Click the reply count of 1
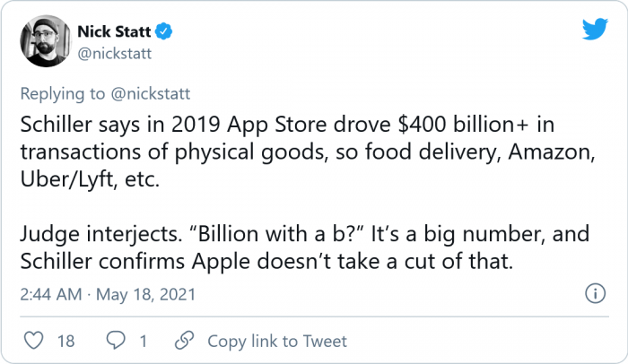 coord(143,341)
